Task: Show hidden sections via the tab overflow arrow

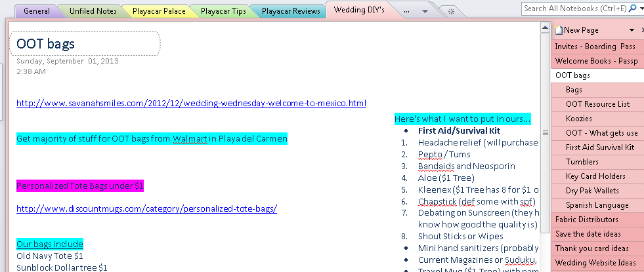Action: point(425,12)
